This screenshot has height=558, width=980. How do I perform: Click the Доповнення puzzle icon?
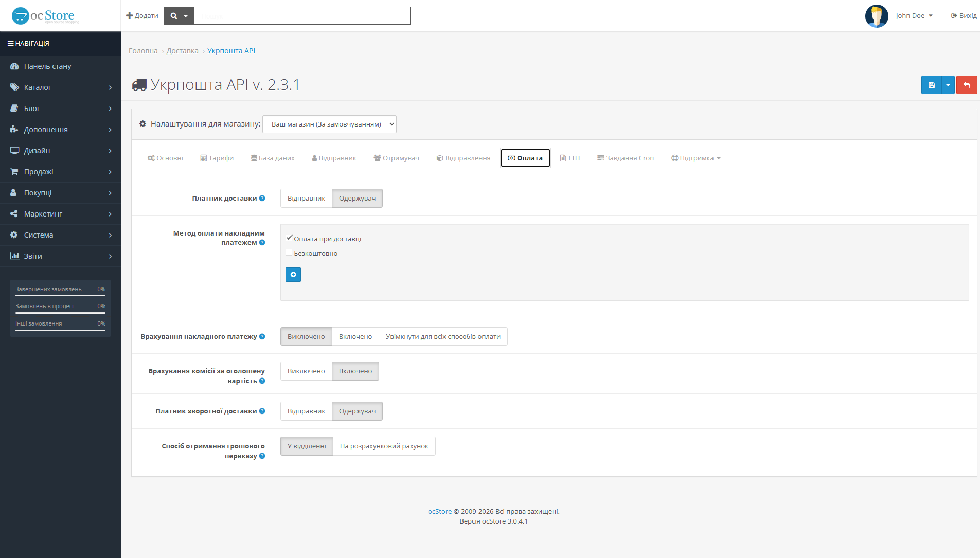point(14,130)
